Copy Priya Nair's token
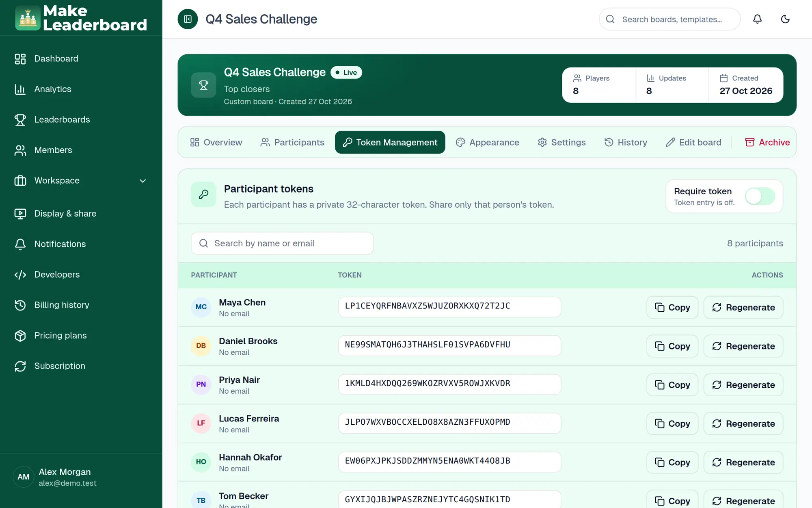 672,385
